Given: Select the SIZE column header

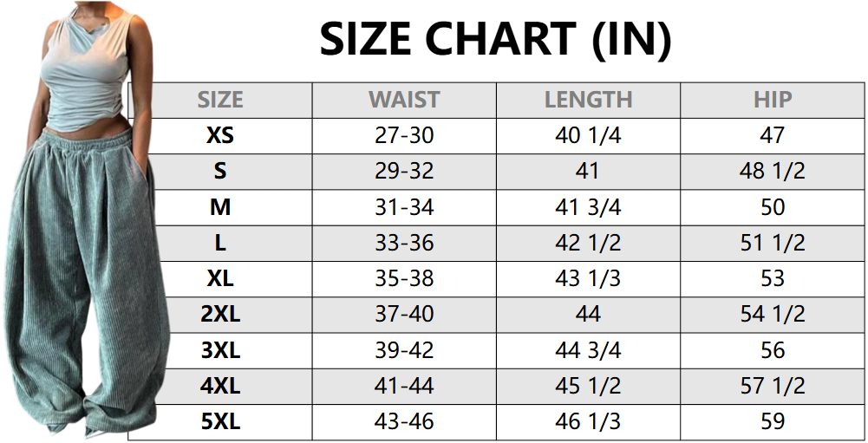Looking at the screenshot, I should click(220, 100).
